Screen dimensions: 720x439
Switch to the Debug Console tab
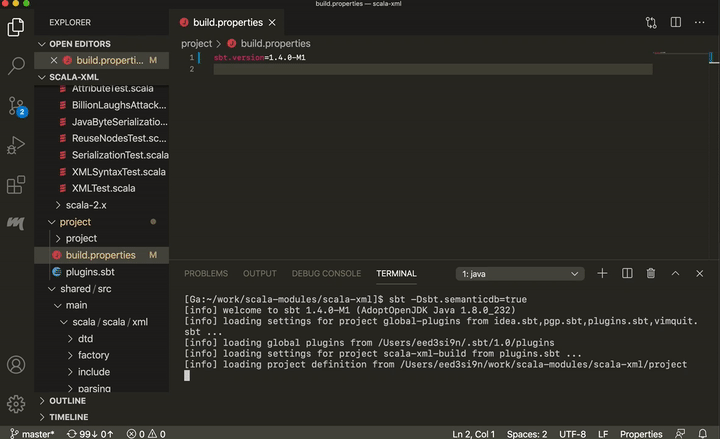click(326, 274)
